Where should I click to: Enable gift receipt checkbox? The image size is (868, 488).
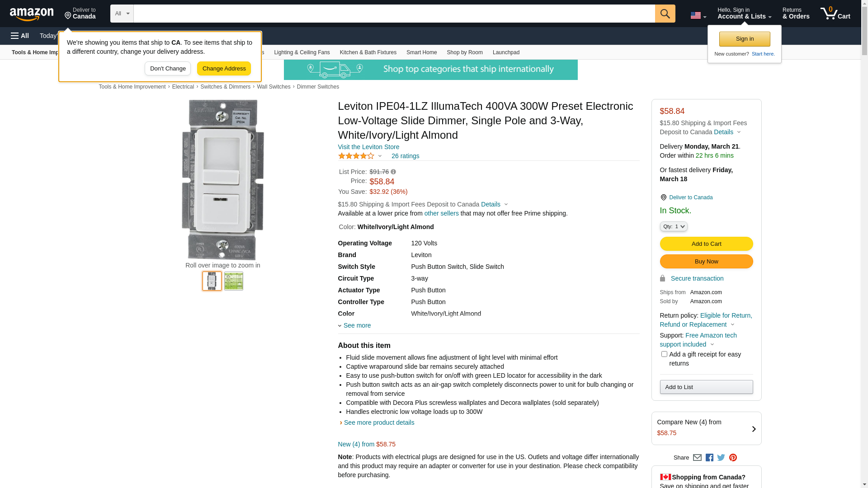pyautogui.click(x=664, y=354)
